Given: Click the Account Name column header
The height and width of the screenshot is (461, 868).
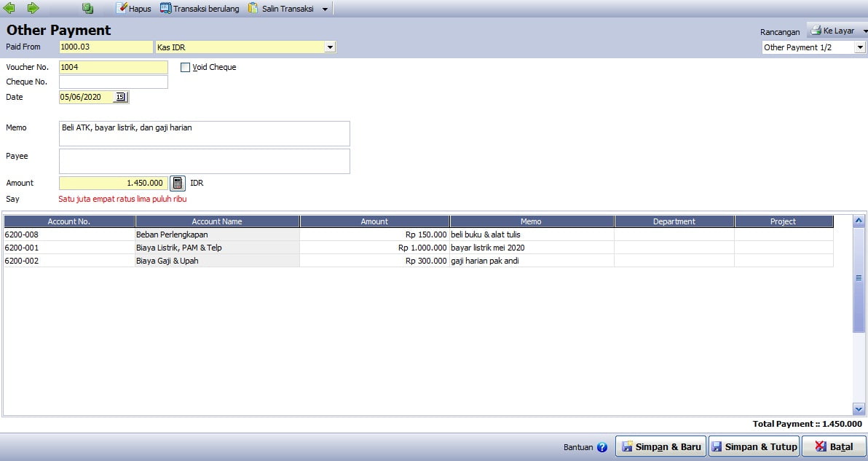Looking at the screenshot, I should [217, 221].
